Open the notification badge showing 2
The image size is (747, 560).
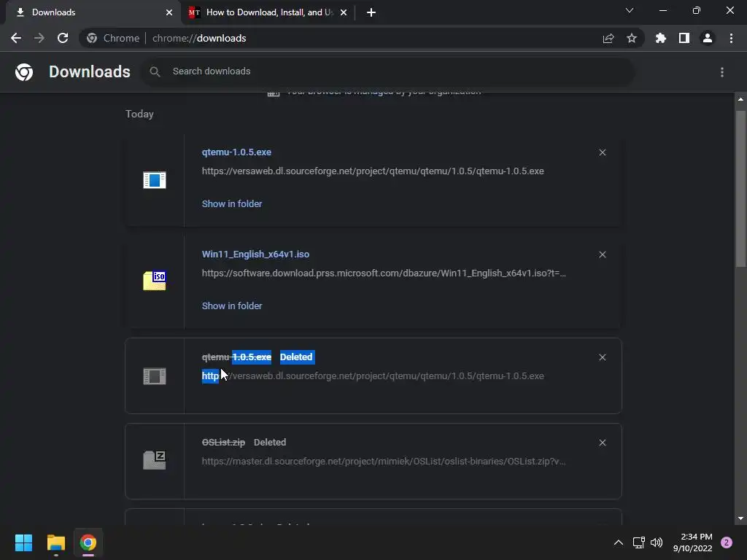(727, 542)
